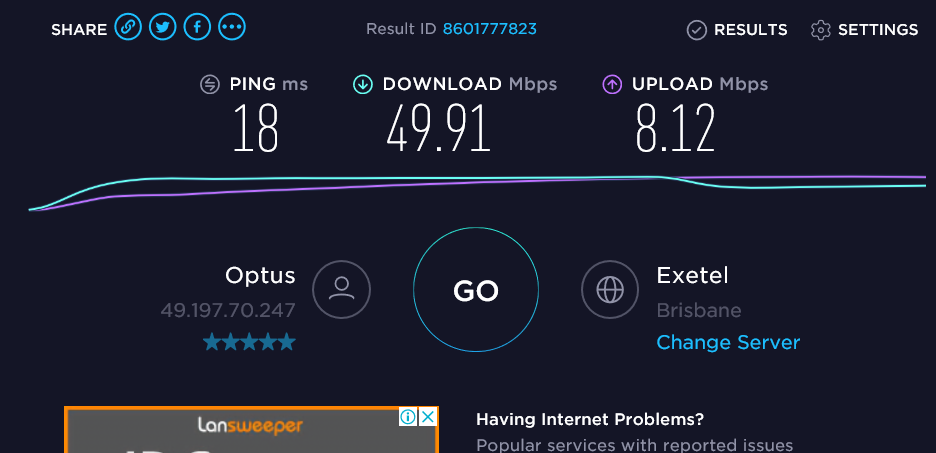Start test with the GO button
Viewport: 936px width, 453px height.
click(476, 289)
